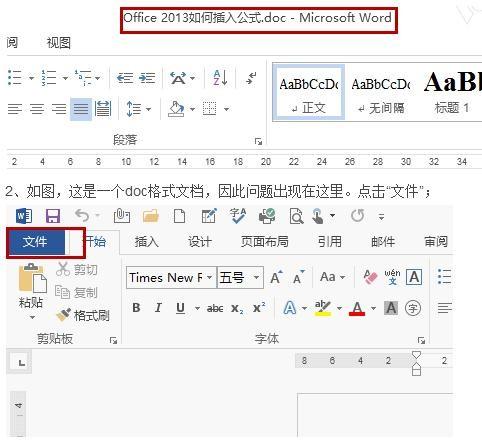Open the 邮件 tab
This screenshot has width=482, height=441.
click(383, 241)
